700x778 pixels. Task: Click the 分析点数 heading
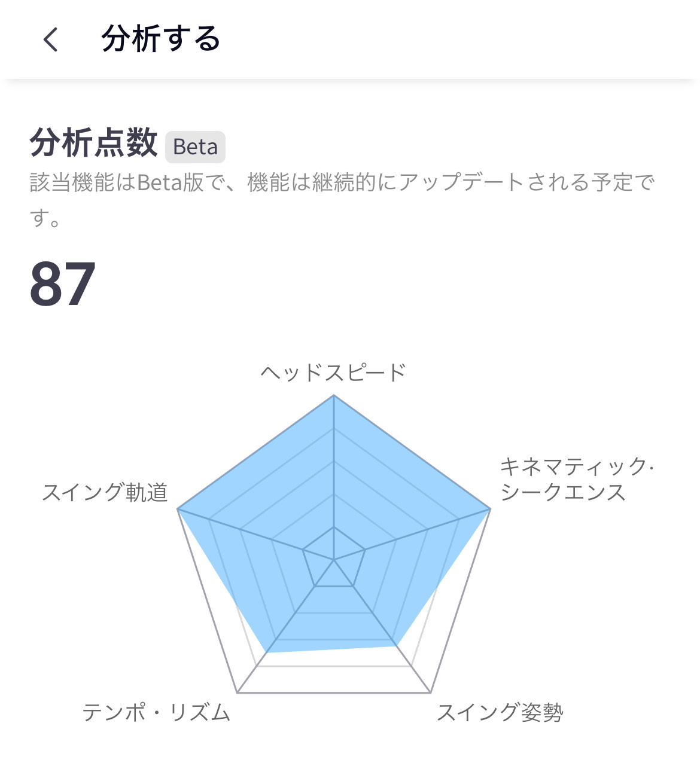(x=93, y=144)
